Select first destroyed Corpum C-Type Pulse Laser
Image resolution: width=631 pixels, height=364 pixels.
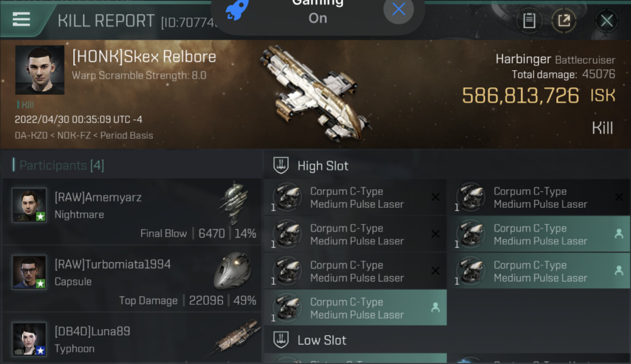click(x=355, y=198)
